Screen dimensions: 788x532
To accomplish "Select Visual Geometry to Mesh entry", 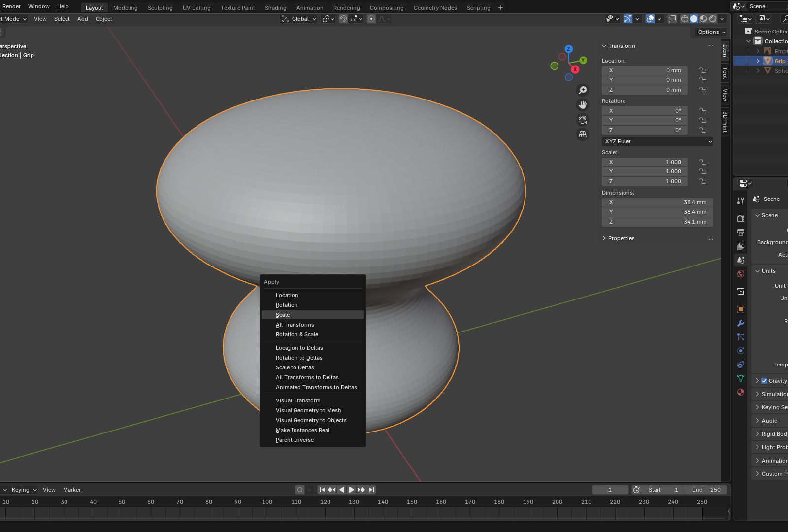I will [313, 410].
